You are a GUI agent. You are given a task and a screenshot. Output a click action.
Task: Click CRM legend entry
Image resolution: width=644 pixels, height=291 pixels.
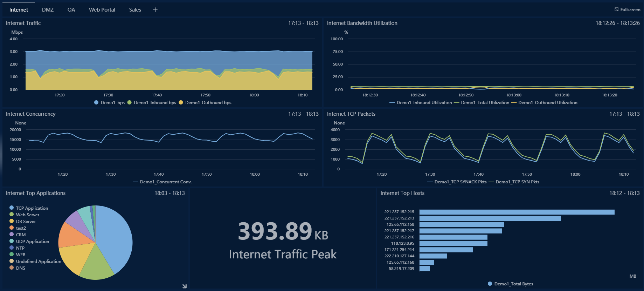point(18,235)
